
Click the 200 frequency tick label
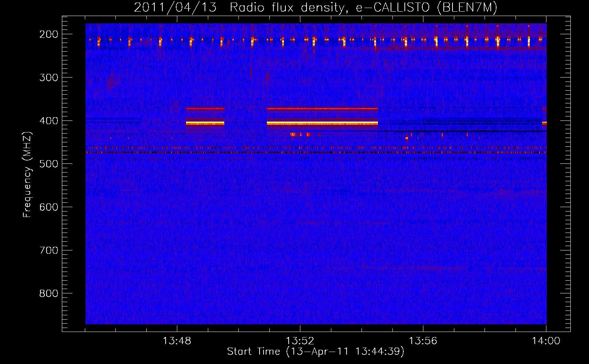point(49,34)
